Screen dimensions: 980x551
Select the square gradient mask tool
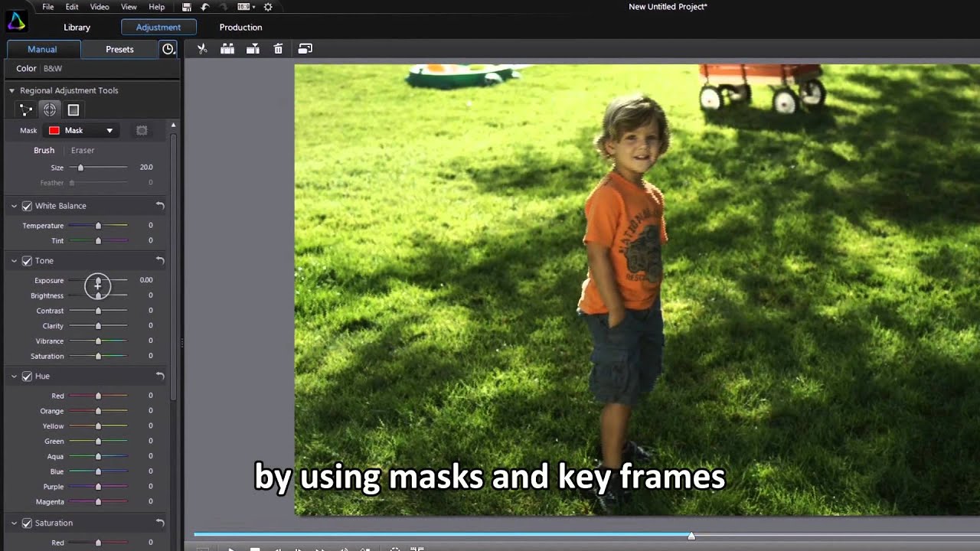click(73, 110)
